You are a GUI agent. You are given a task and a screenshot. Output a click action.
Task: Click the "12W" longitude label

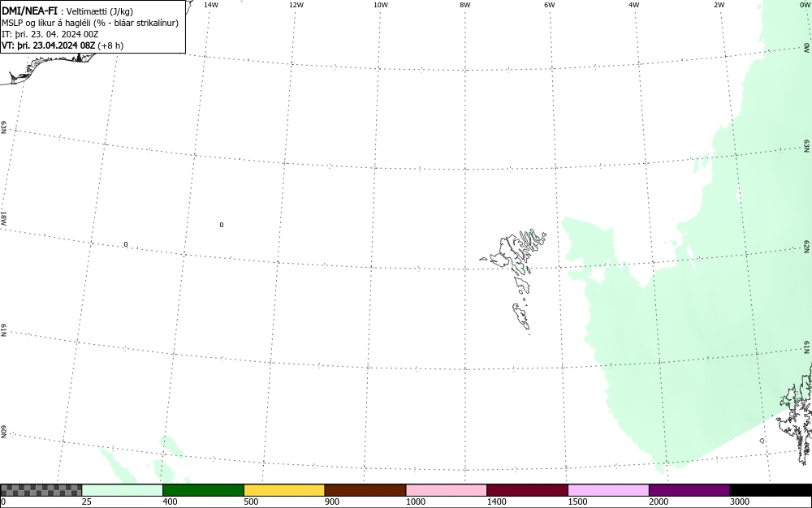(296, 5)
